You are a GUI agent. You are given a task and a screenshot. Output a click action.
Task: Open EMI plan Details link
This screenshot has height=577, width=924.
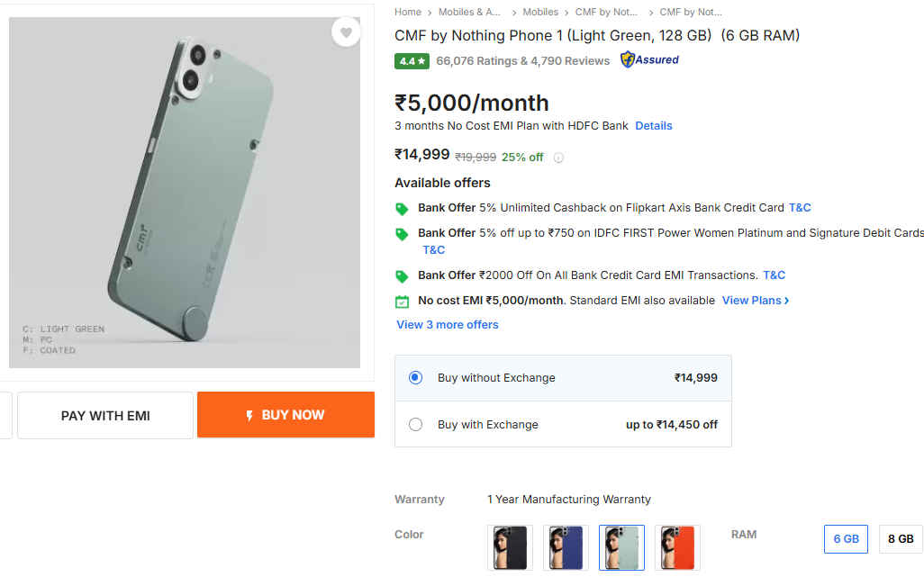pyautogui.click(x=654, y=126)
